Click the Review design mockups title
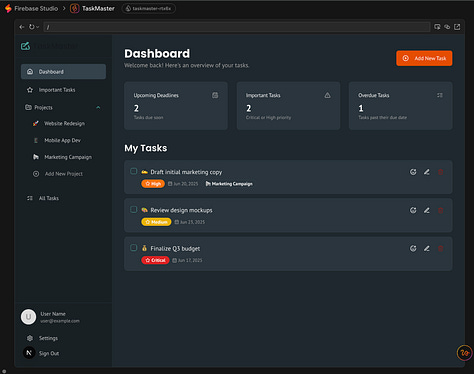This screenshot has height=374, width=474. click(x=181, y=210)
